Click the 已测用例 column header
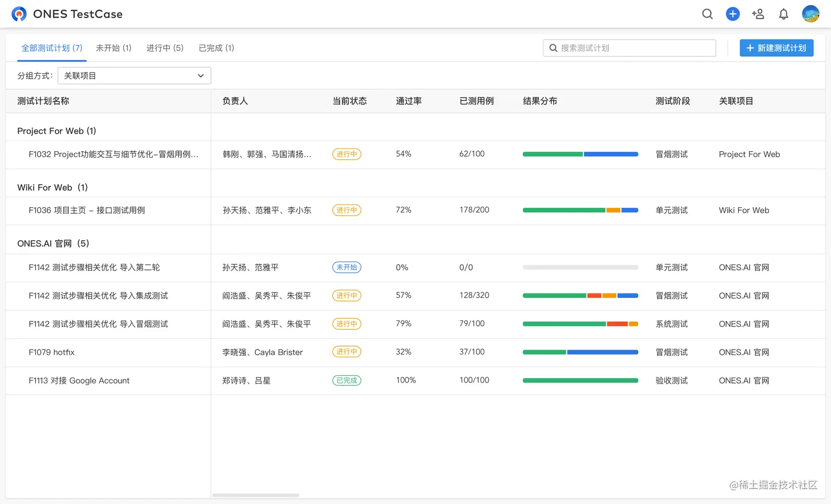This screenshot has height=504, width=831. click(477, 101)
